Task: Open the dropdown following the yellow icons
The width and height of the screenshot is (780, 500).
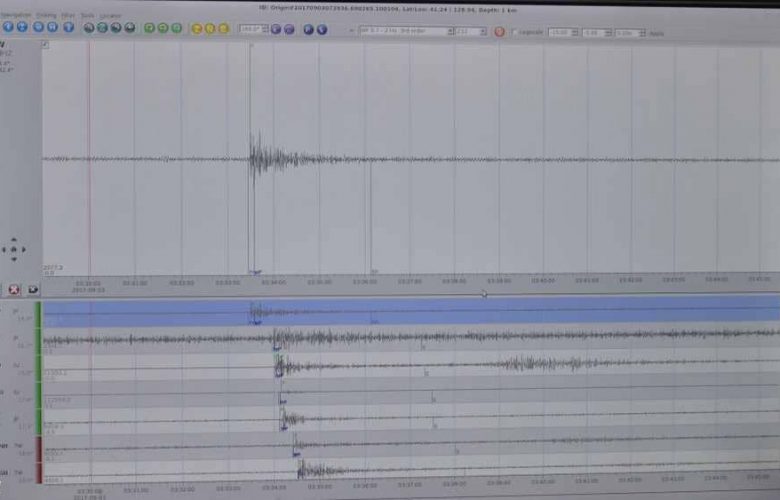Action: (251, 30)
